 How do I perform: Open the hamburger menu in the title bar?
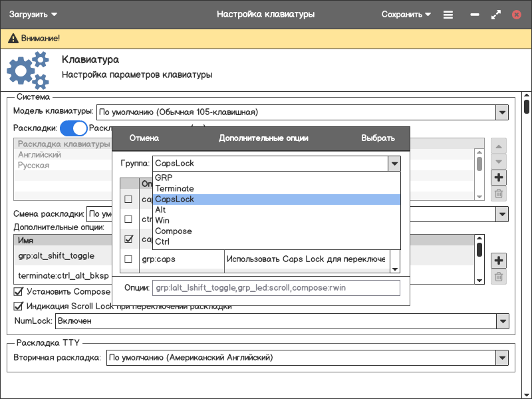(x=448, y=14)
